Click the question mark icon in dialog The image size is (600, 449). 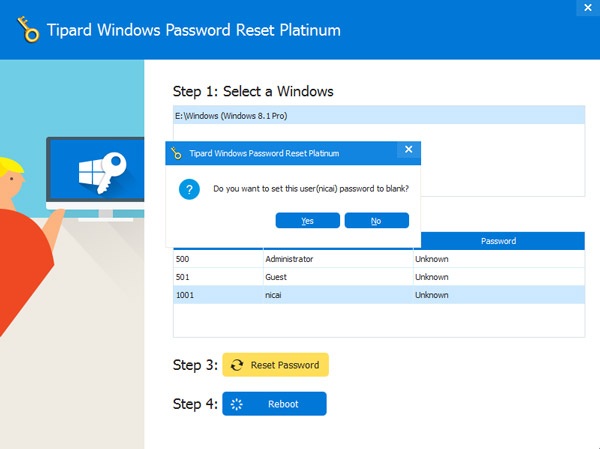point(189,189)
